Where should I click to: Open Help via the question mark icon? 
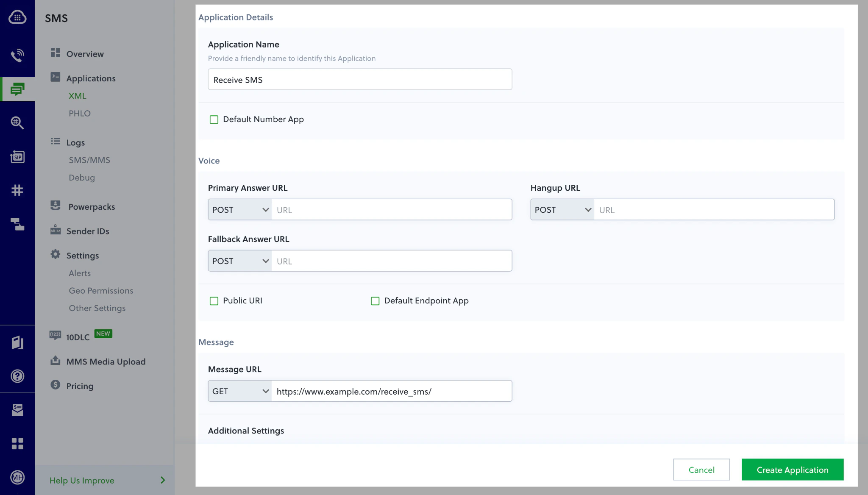click(17, 376)
